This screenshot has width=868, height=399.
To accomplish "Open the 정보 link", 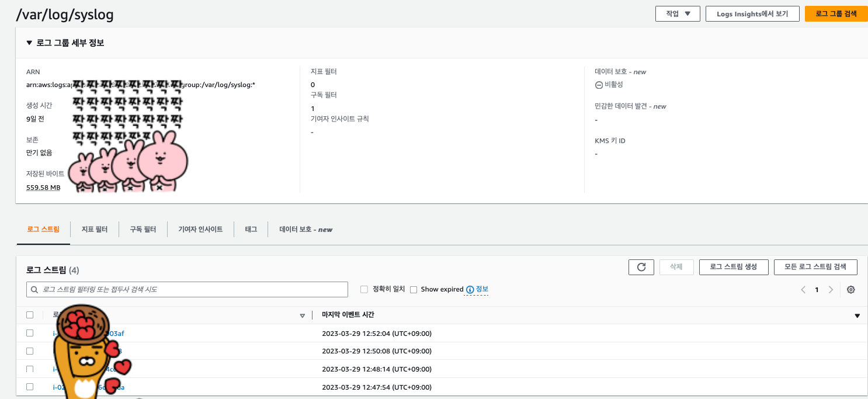I will coord(482,289).
